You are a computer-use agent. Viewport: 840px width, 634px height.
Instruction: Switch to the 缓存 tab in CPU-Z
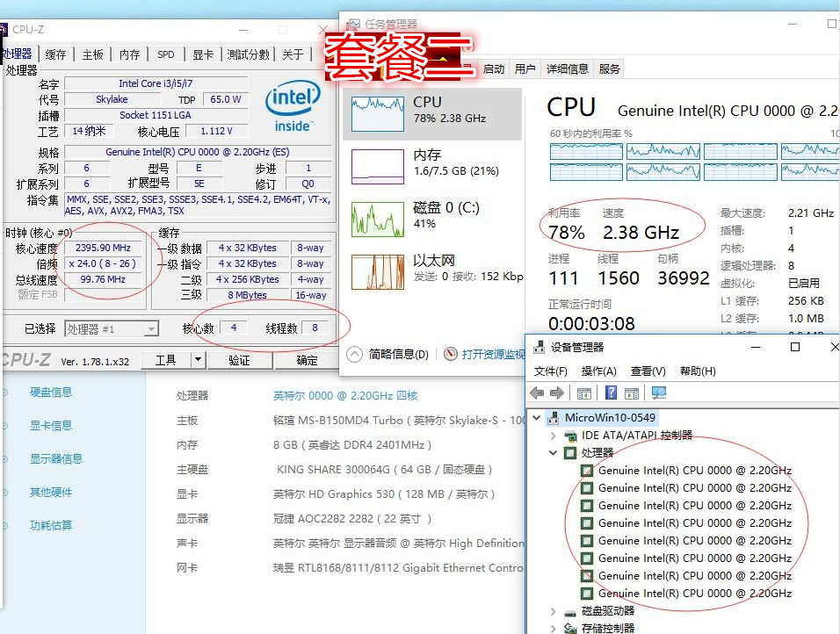pyautogui.click(x=55, y=54)
